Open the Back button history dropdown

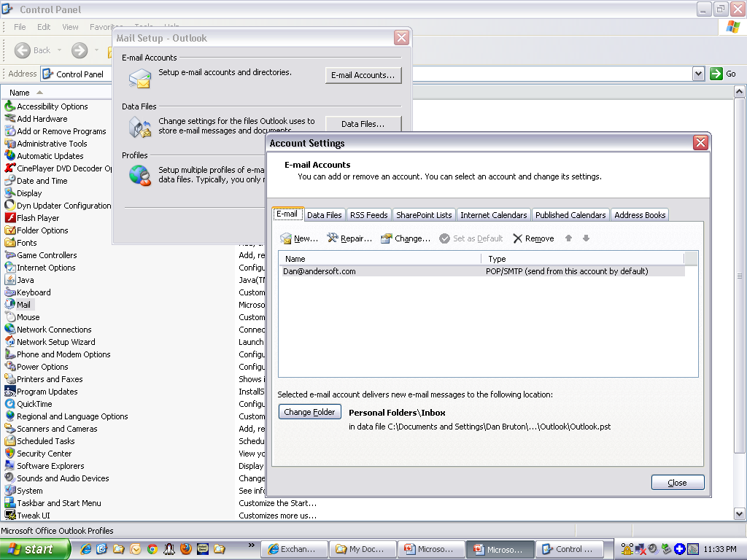click(x=60, y=50)
